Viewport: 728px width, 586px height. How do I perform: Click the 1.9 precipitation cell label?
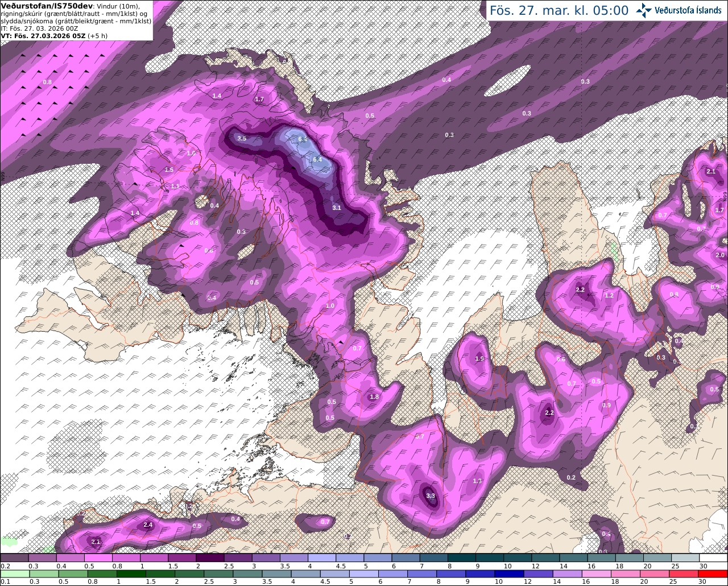pyautogui.click(x=479, y=358)
